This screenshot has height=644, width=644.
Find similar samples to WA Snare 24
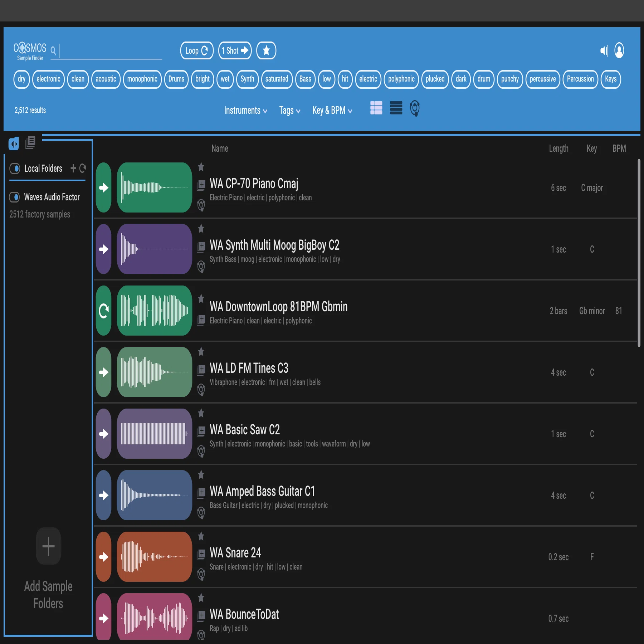(x=201, y=574)
